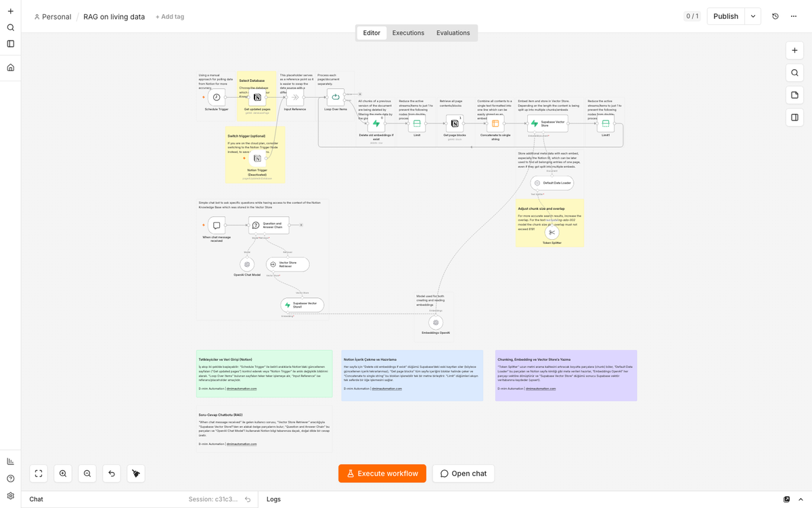Click the Open chat button

464,473
